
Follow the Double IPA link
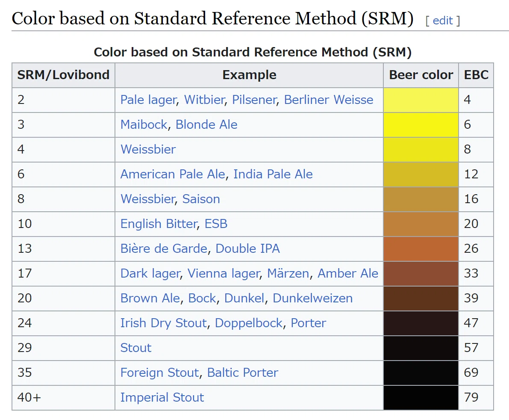click(x=248, y=248)
